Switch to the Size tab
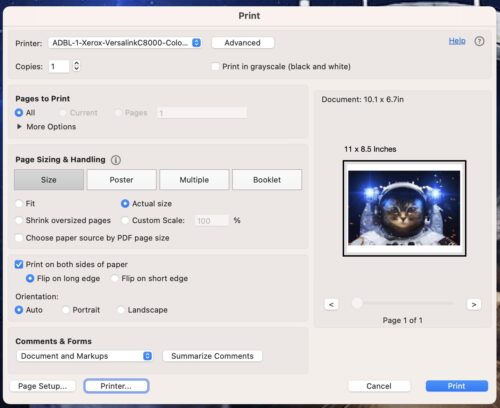The width and height of the screenshot is (500, 408). tap(49, 180)
